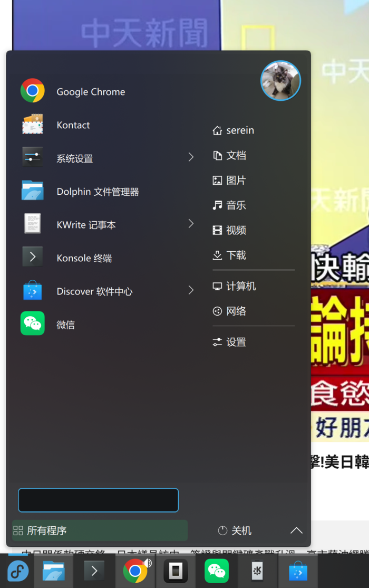Expand Discover 软件中心 submenu arrow
The height and width of the screenshot is (588, 369).
pos(191,290)
